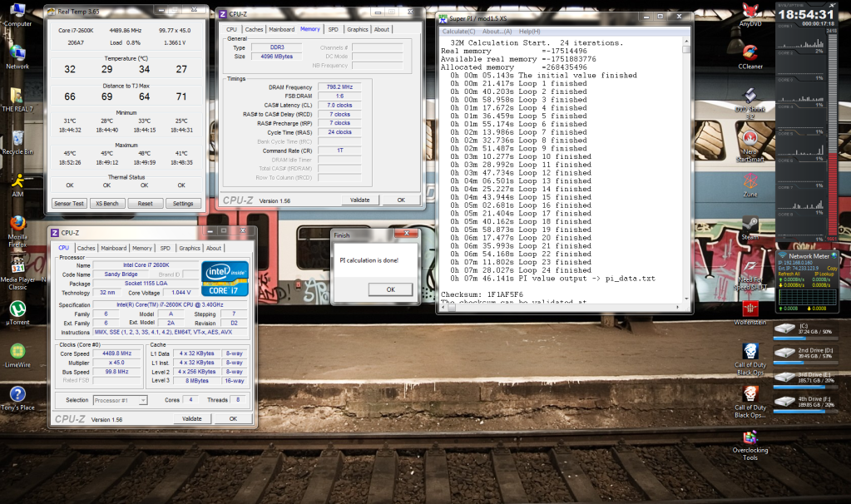Select Caches tab in lower CPU-Z window
The image size is (851, 504).
tap(87, 248)
